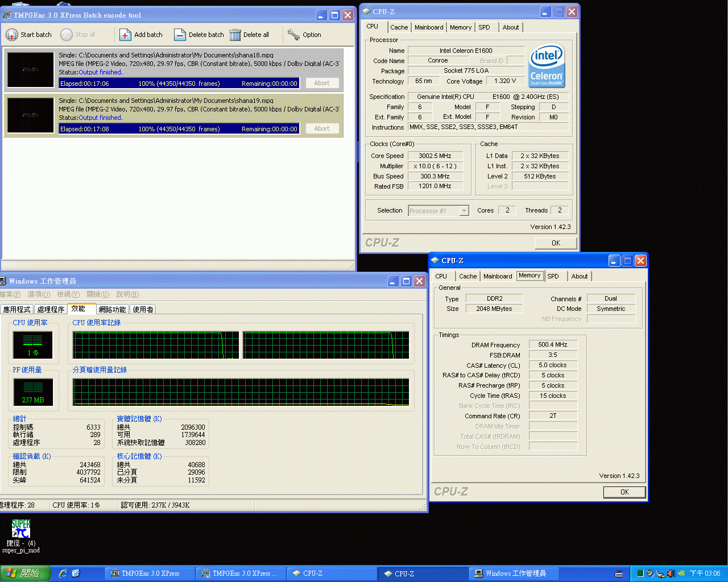The height and width of the screenshot is (582, 728).
Task: Click upper CPU-Z title bar icon
Action: coord(366,11)
